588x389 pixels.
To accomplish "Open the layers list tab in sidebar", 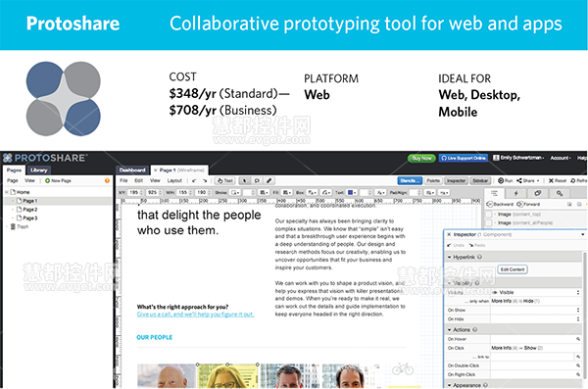I will tap(495, 193).
